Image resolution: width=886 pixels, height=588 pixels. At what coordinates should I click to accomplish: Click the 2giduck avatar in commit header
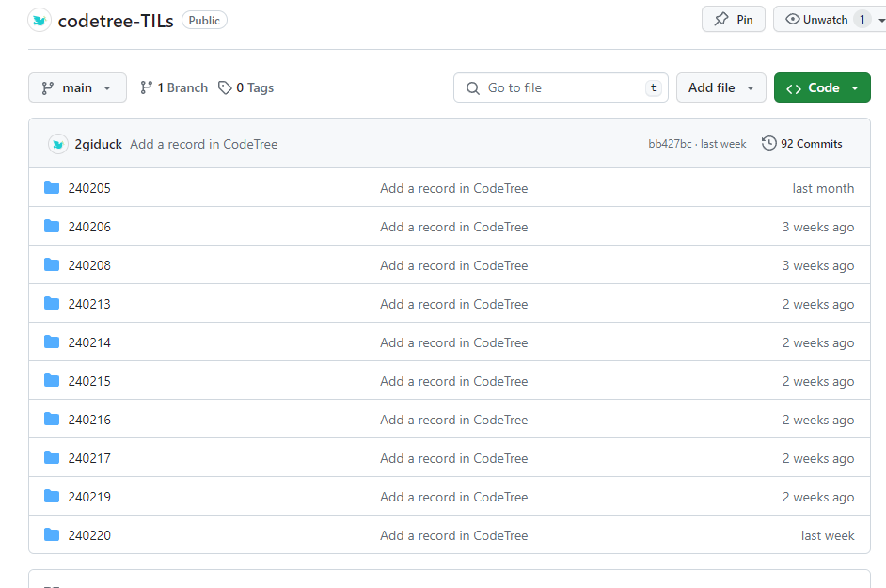(58, 144)
